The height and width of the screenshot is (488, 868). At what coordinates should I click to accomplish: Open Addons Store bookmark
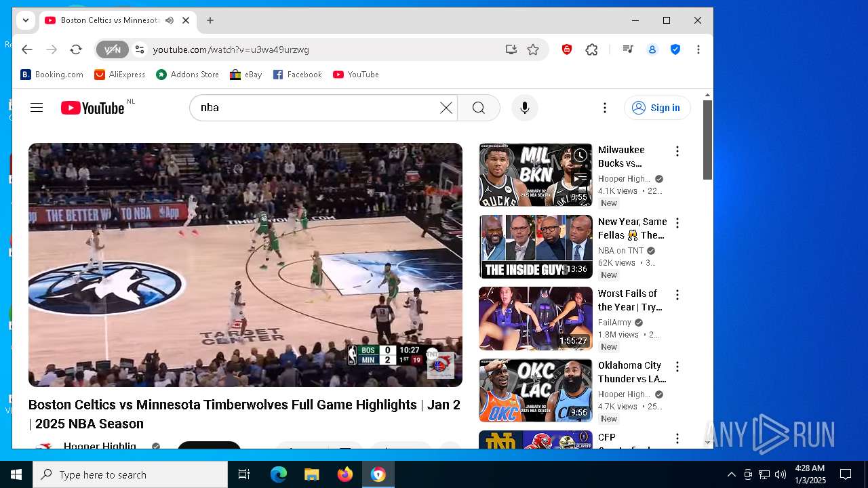click(188, 75)
